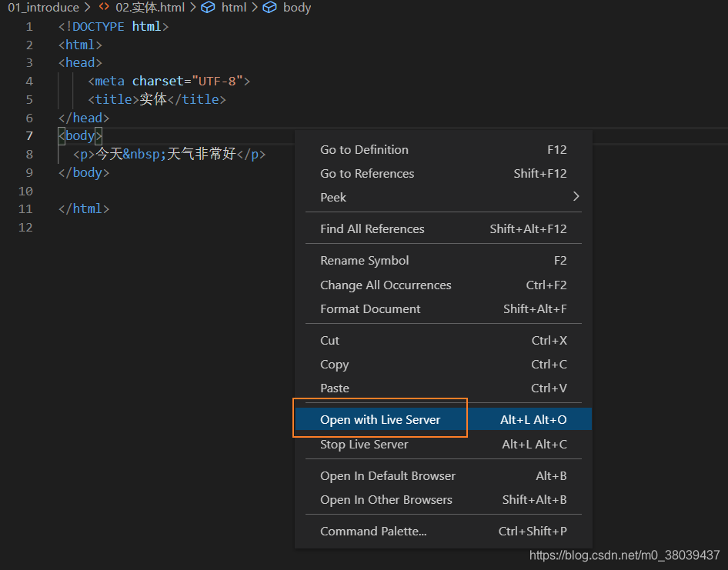Open the 01_introduce breadcrumb folder
This screenshot has height=570, width=728.
click(43, 8)
